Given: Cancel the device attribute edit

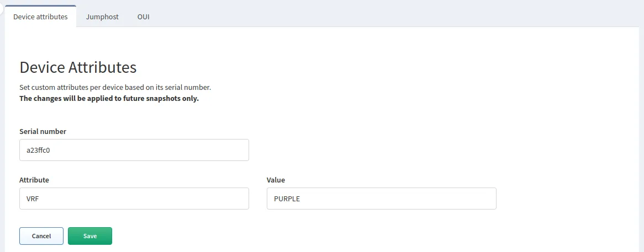Looking at the screenshot, I should [41, 236].
